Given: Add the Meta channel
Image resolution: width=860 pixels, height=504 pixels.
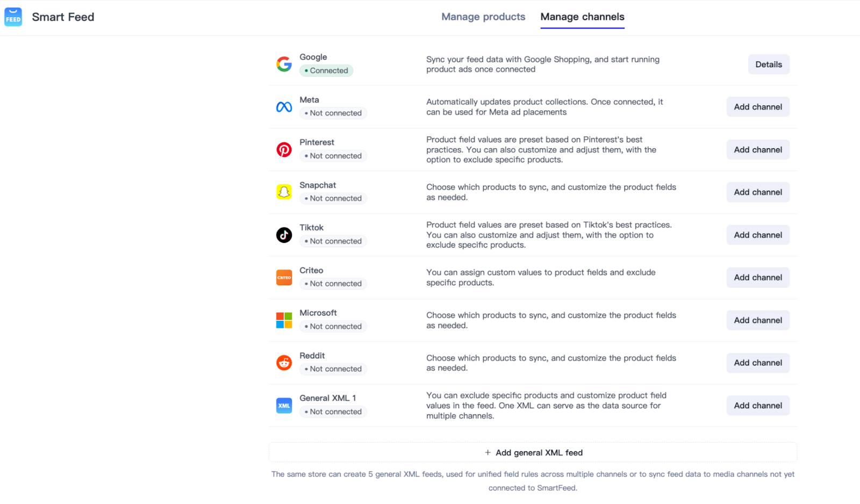Looking at the screenshot, I should click(757, 107).
